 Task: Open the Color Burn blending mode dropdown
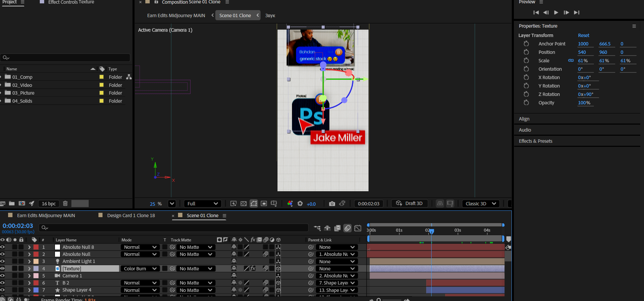[x=140, y=269]
